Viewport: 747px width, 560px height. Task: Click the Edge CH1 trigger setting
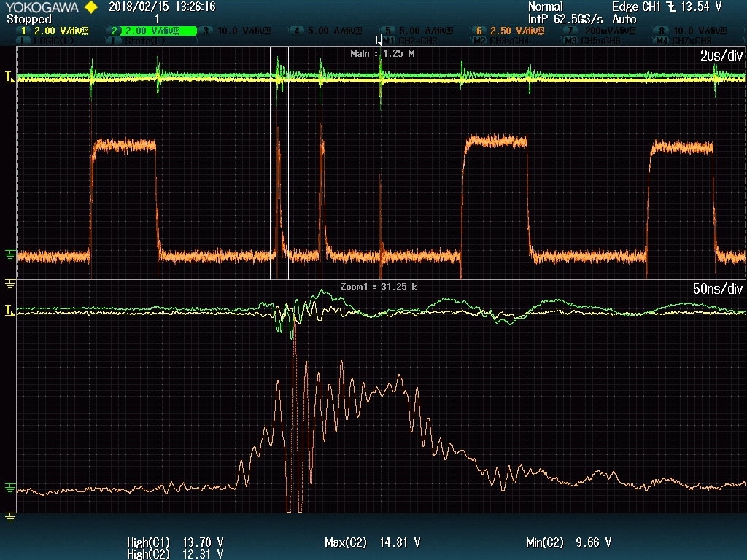tap(636, 7)
